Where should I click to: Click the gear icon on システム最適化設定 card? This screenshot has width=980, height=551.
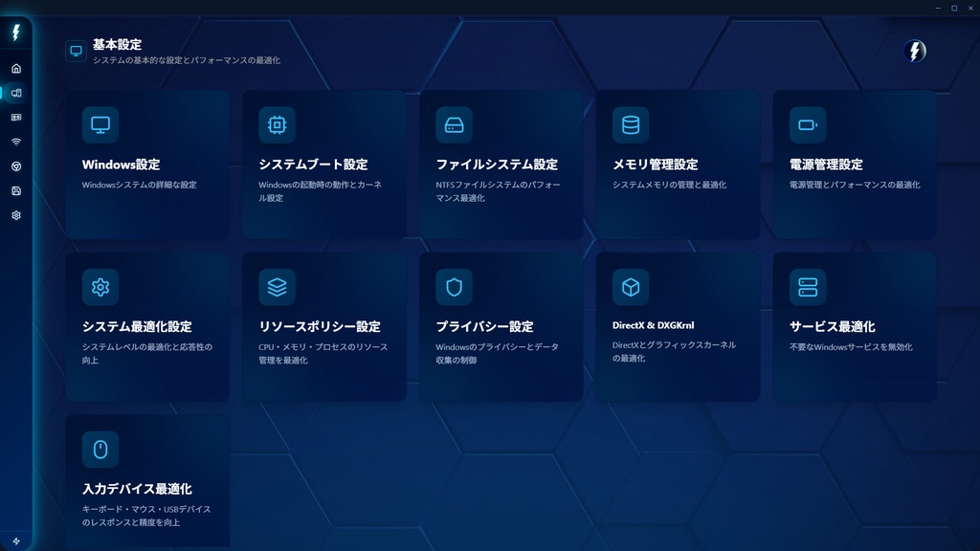[x=100, y=287]
